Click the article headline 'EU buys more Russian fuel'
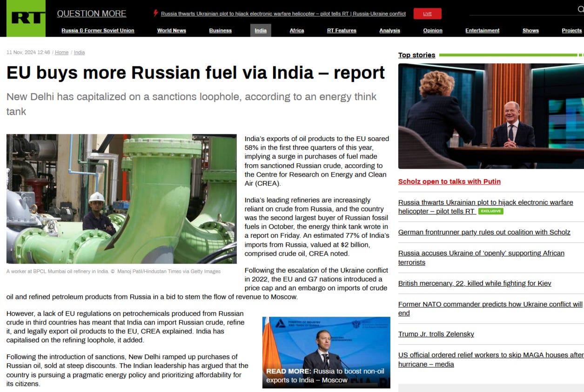584x392 pixels. point(195,73)
